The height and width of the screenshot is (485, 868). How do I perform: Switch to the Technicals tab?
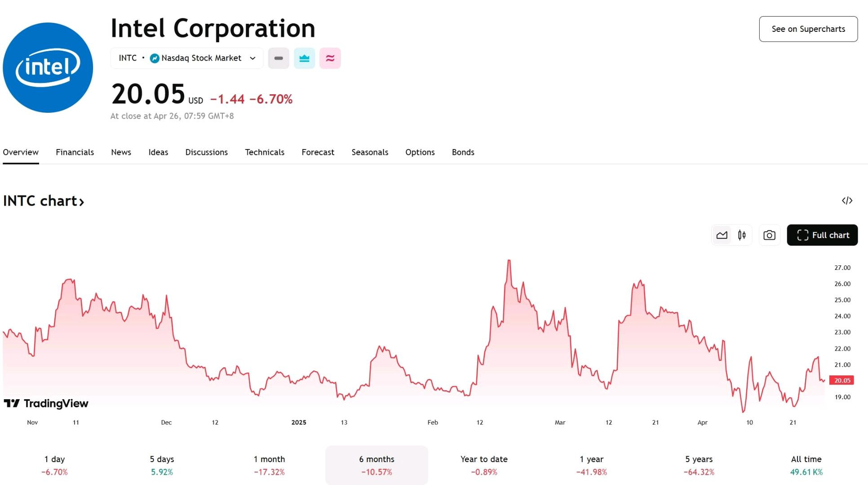(x=265, y=152)
